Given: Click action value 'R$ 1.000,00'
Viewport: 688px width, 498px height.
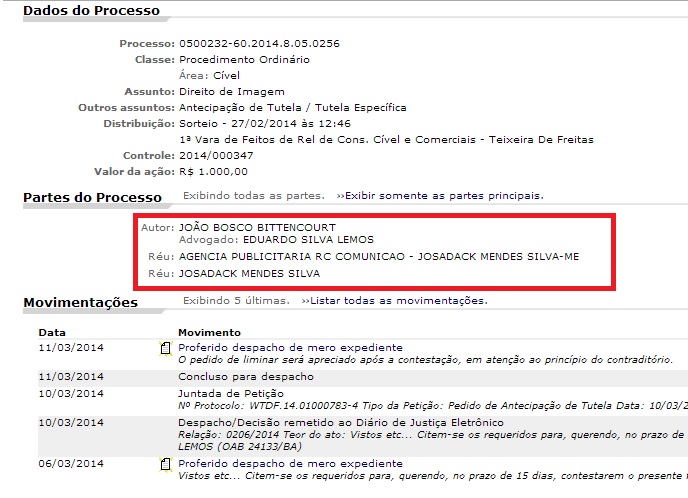Looking at the screenshot, I should coord(213,172).
